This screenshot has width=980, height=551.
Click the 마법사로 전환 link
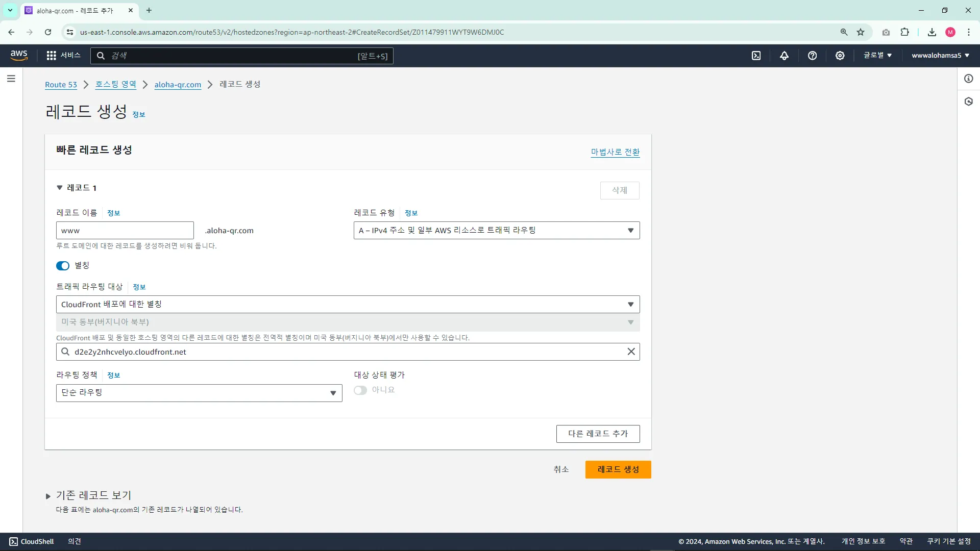click(615, 152)
